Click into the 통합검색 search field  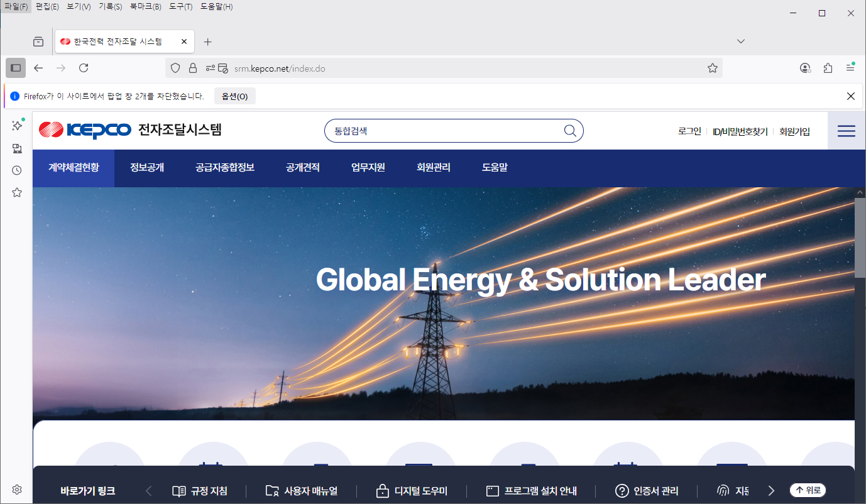point(440,131)
